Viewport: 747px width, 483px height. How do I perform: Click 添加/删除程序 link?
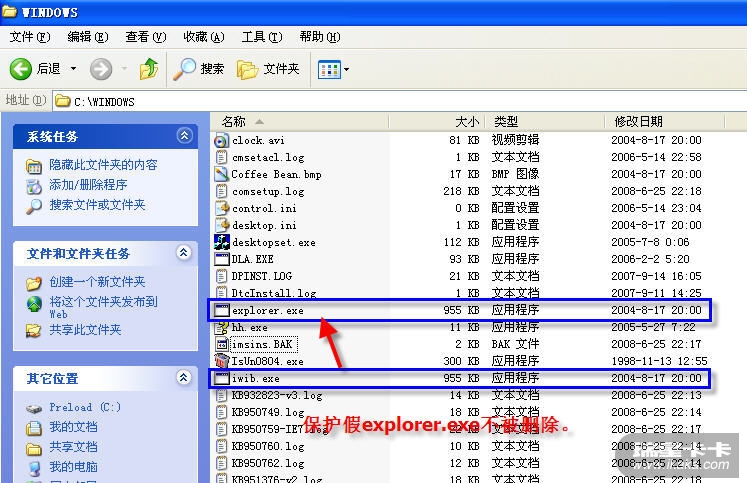coord(88,185)
